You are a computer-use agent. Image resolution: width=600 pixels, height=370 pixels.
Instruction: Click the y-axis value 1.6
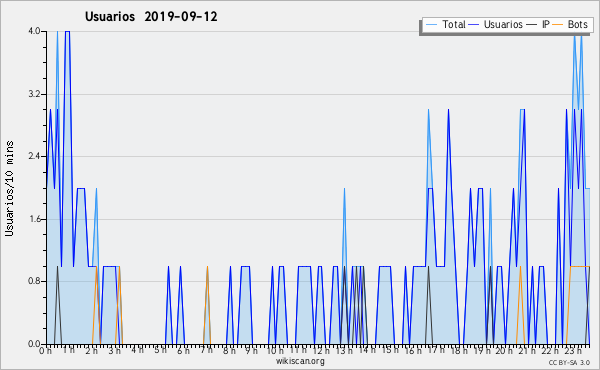coord(34,219)
